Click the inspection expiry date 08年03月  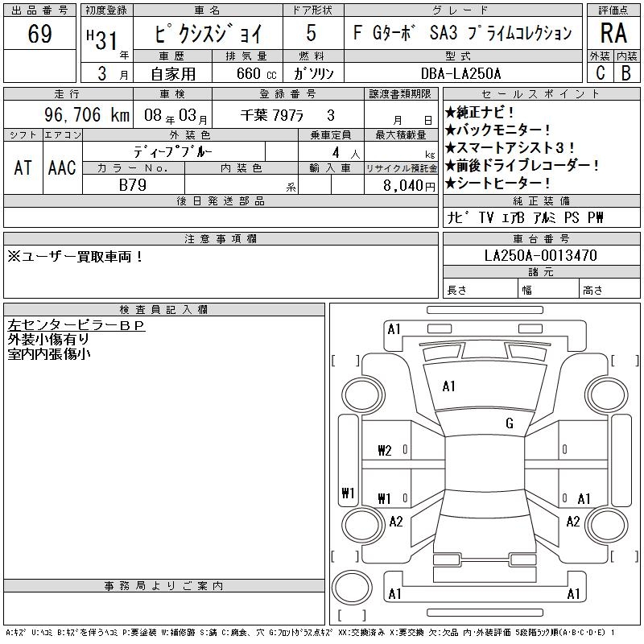click(175, 115)
